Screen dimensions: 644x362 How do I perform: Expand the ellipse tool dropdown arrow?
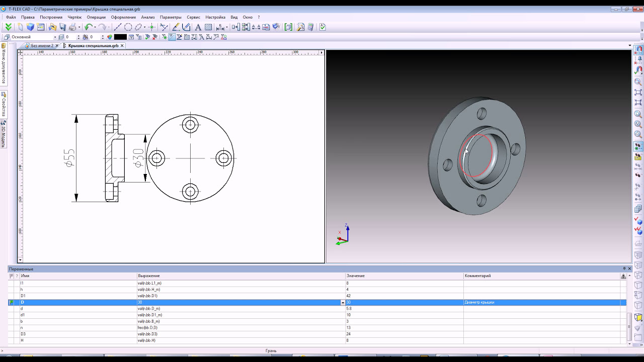[x=144, y=27]
